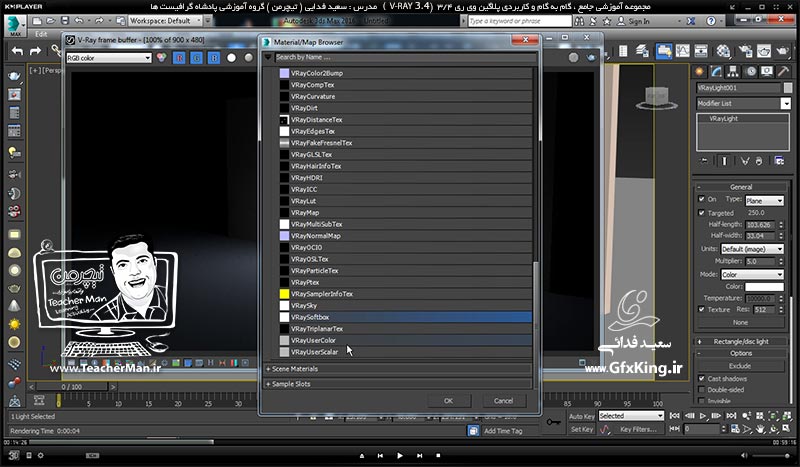Open the Units dropdown showing Default (image)
Image resolution: width=800 pixels, height=467 pixels.
point(752,249)
